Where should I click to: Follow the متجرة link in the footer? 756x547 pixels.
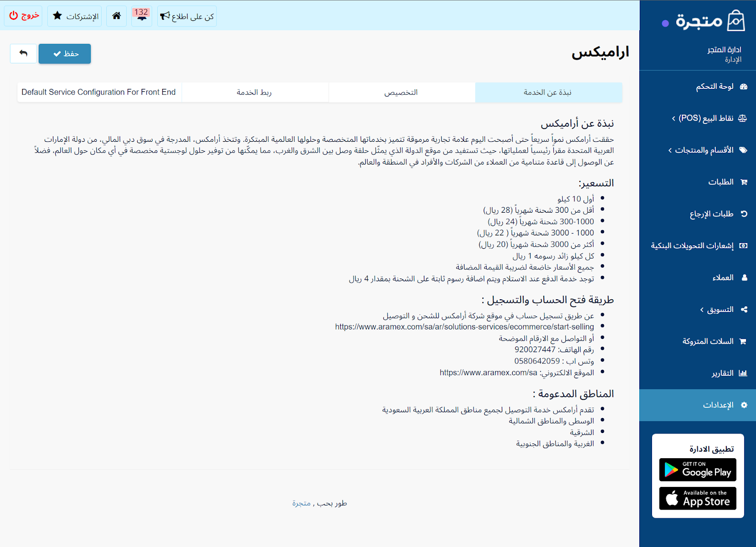pos(301,504)
